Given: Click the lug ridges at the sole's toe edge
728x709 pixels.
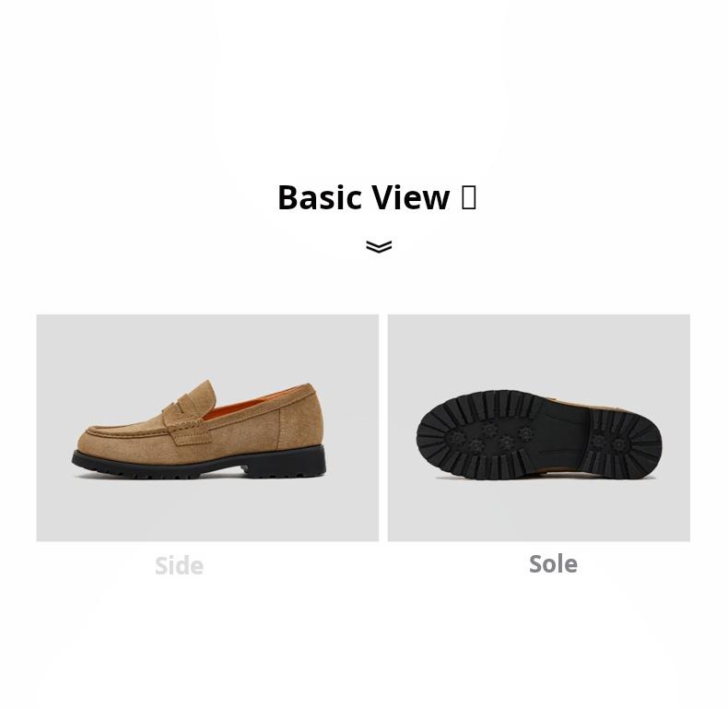Looking at the screenshot, I should [x=434, y=437].
